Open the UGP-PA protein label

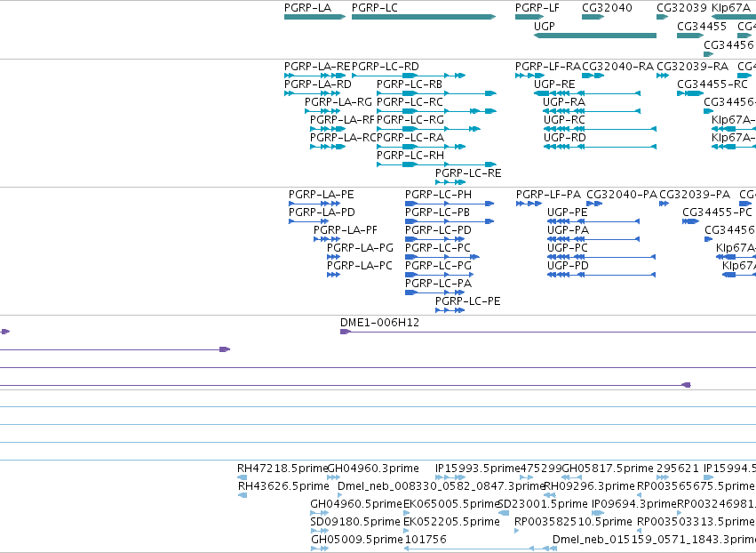[x=568, y=230]
